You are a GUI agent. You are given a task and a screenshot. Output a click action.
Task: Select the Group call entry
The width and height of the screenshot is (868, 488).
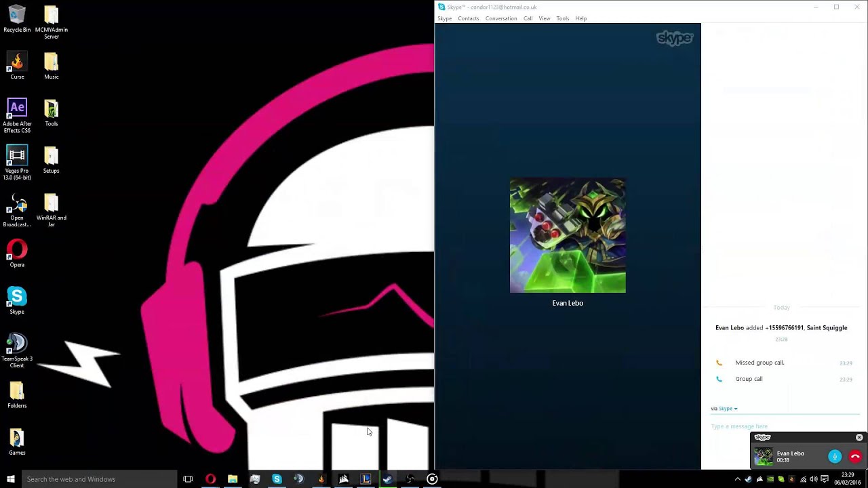[749, 379]
